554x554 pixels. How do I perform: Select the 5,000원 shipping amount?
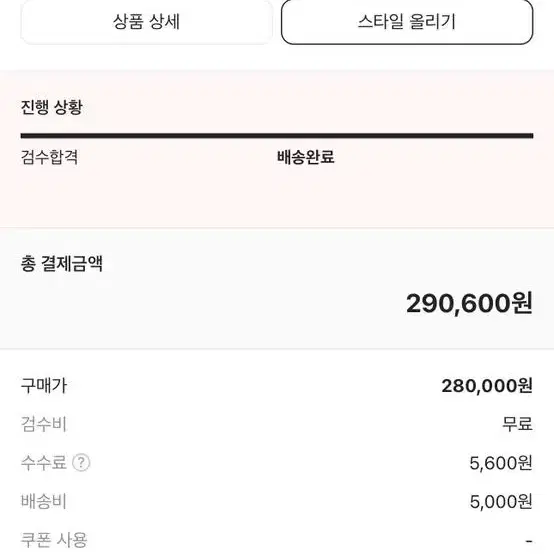[x=501, y=501]
